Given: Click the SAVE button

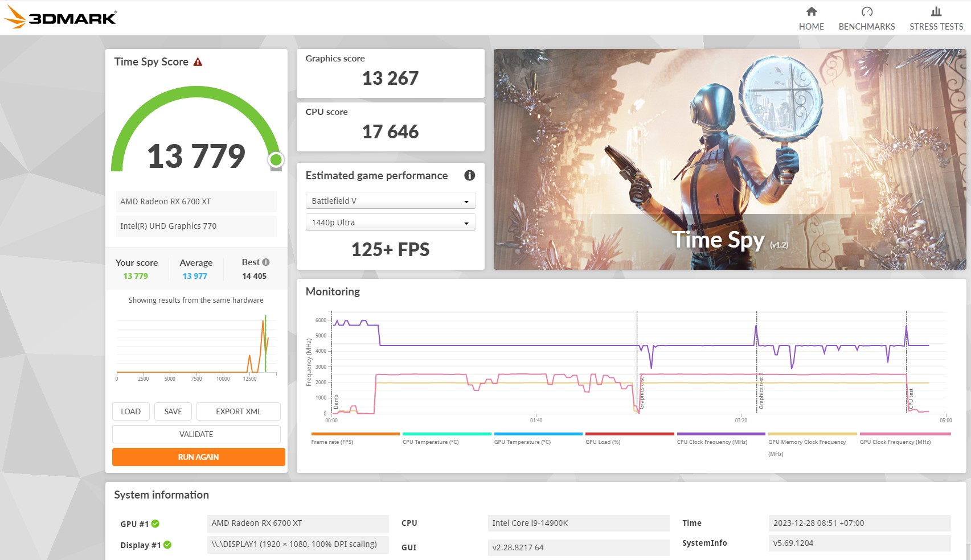Looking at the screenshot, I should click(x=173, y=411).
